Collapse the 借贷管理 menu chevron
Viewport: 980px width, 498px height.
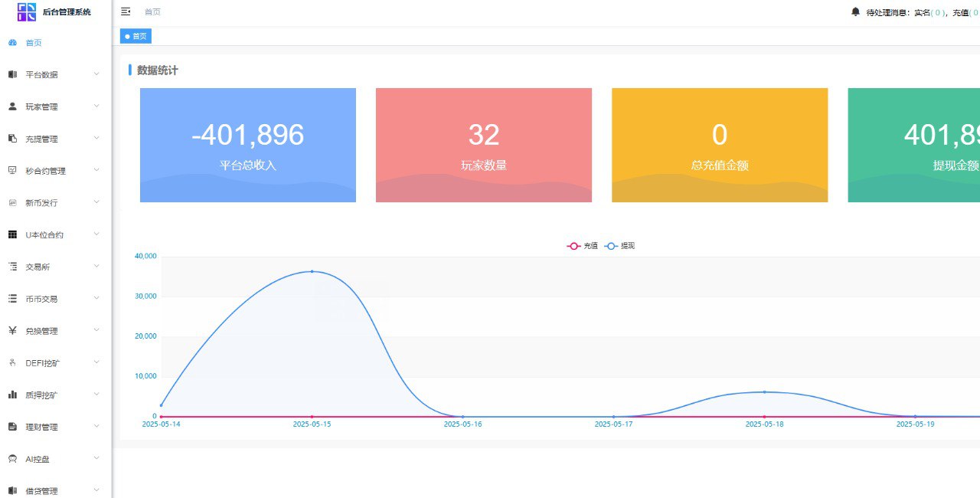(96, 490)
